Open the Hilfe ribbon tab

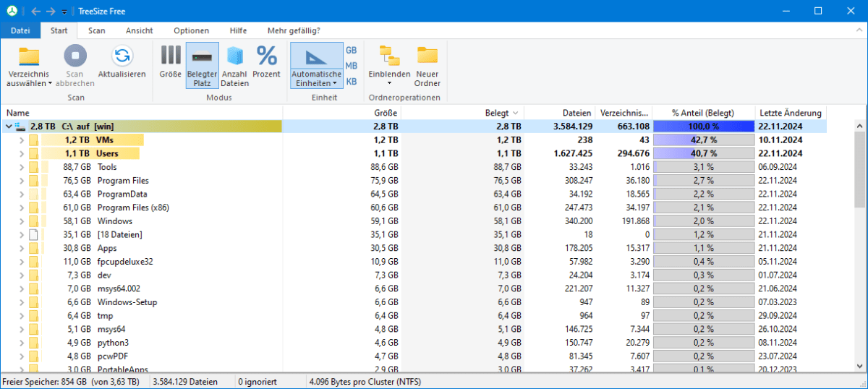[x=238, y=30]
